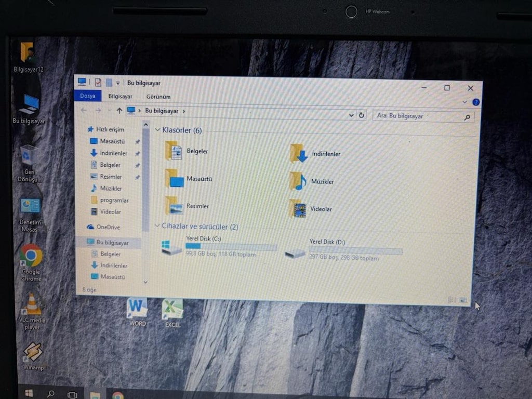Open the Müzikler folder in Klasörler
This screenshot has height=399, width=532.
pos(312,181)
